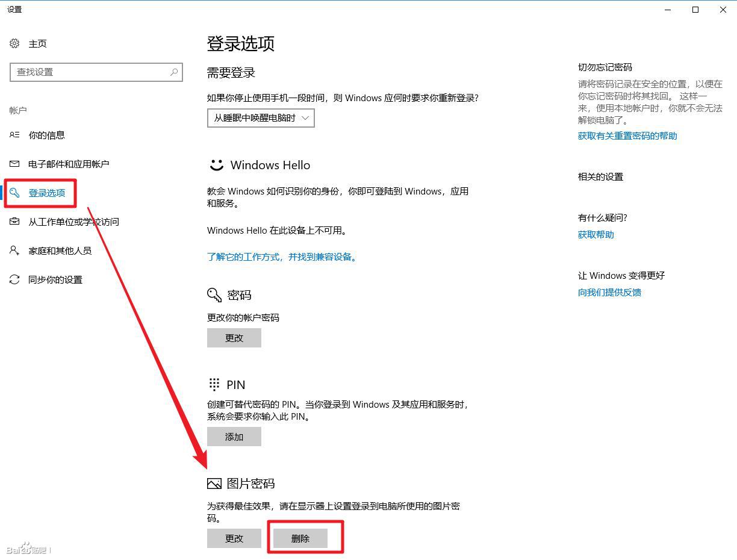Open the 获取有关重置密码的帮助 link

click(x=627, y=135)
